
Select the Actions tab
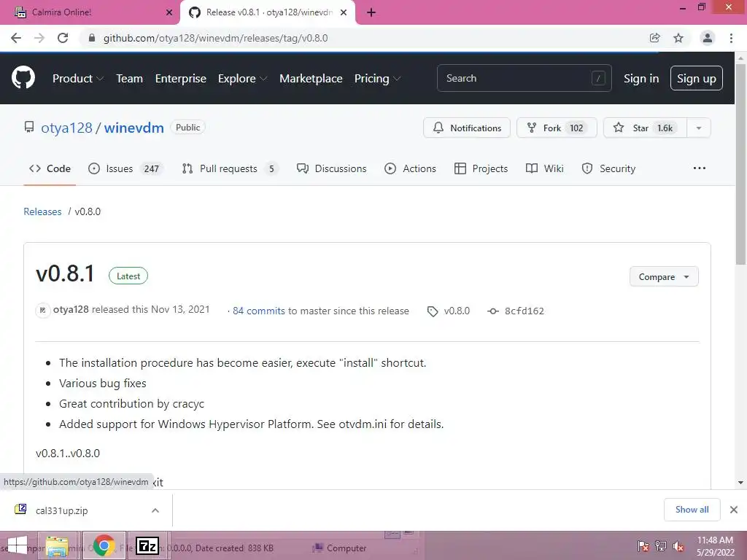point(410,168)
